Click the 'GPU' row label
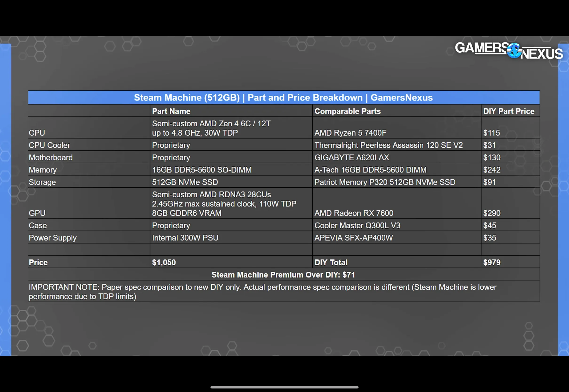 click(x=37, y=213)
